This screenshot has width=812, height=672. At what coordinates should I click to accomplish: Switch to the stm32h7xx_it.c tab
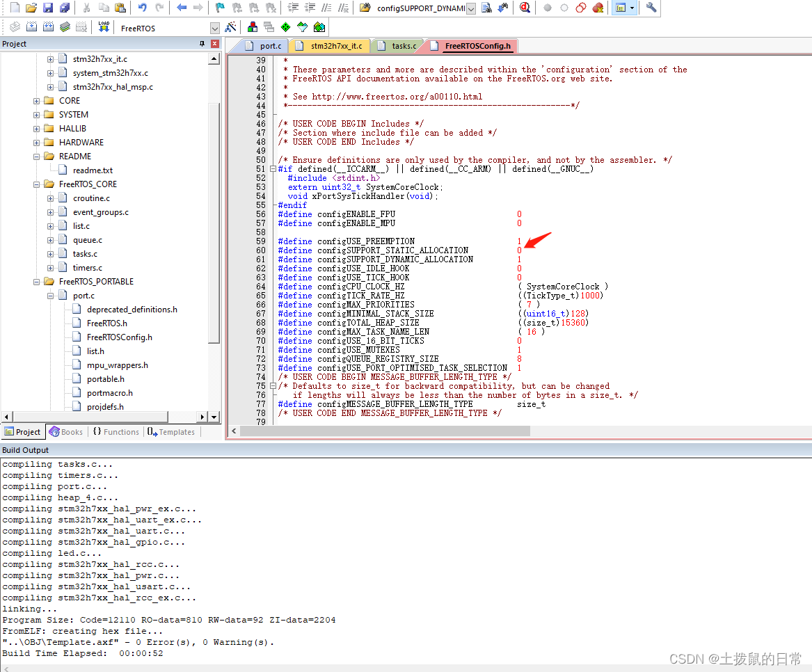click(331, 46)
